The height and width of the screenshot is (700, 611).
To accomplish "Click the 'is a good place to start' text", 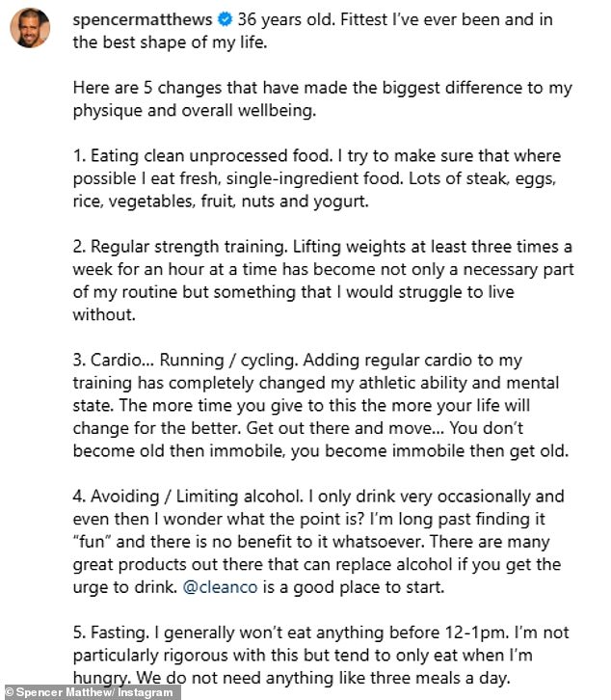I will click(x=354, y=586).
